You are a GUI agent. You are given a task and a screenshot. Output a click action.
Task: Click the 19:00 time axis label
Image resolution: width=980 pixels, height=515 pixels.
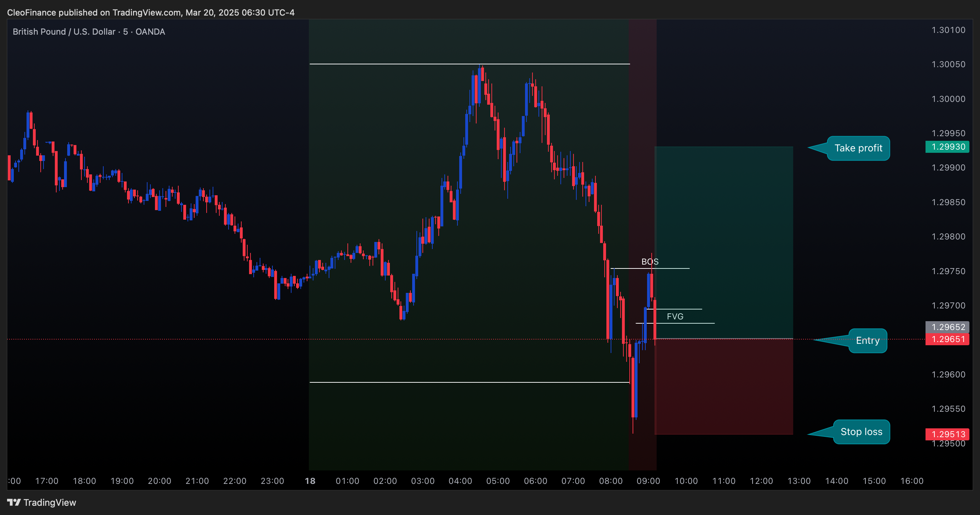pyautogui.click(x=122, y=481)
